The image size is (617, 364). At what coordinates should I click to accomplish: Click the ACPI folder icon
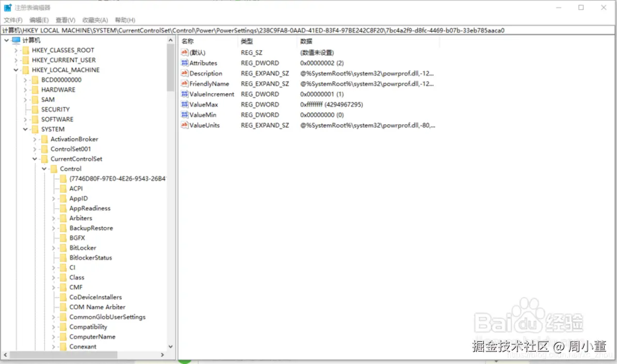pos(63,188)
